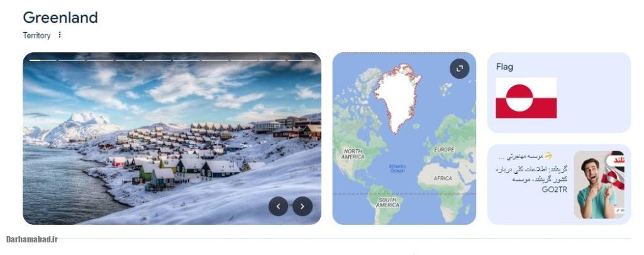Expand the map to full view
The image size is (644, 255).
pyautogui.click(x=459, y=69)
